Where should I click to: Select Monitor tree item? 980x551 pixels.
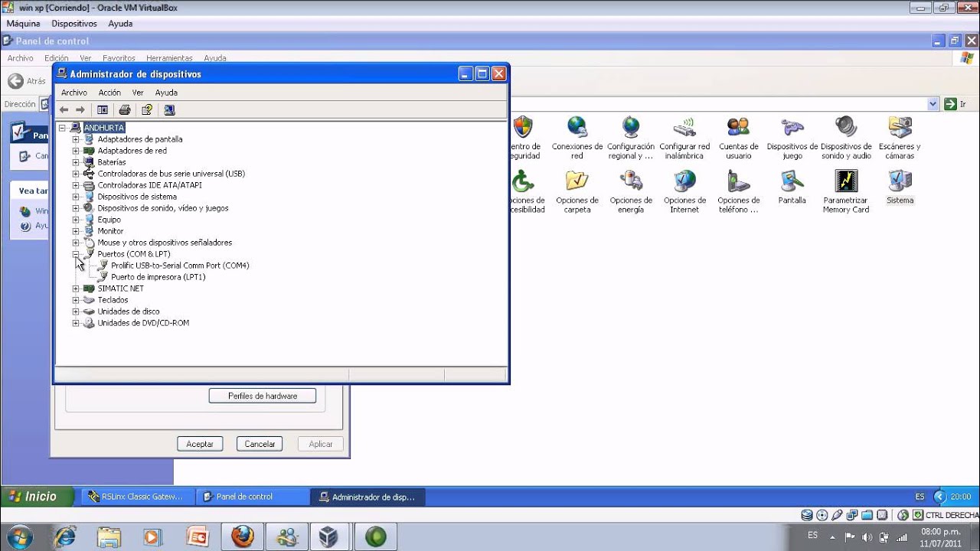click(110, 231)
